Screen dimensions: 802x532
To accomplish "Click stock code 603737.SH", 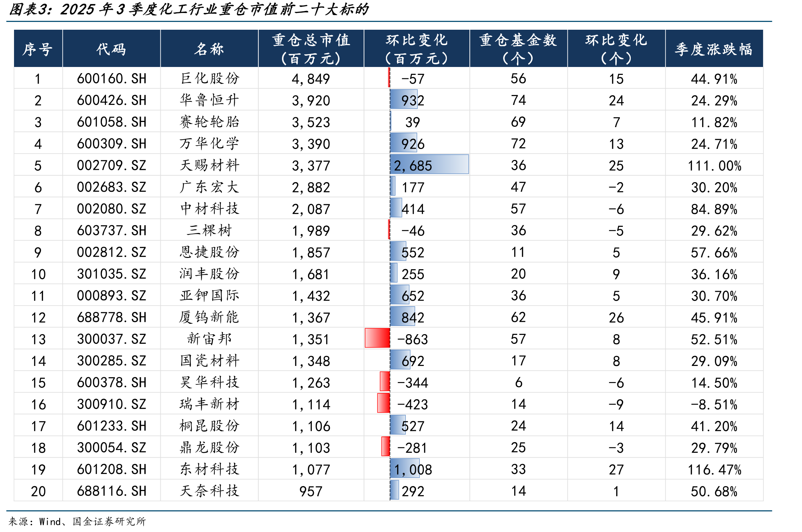I will (x=111, y=231).
